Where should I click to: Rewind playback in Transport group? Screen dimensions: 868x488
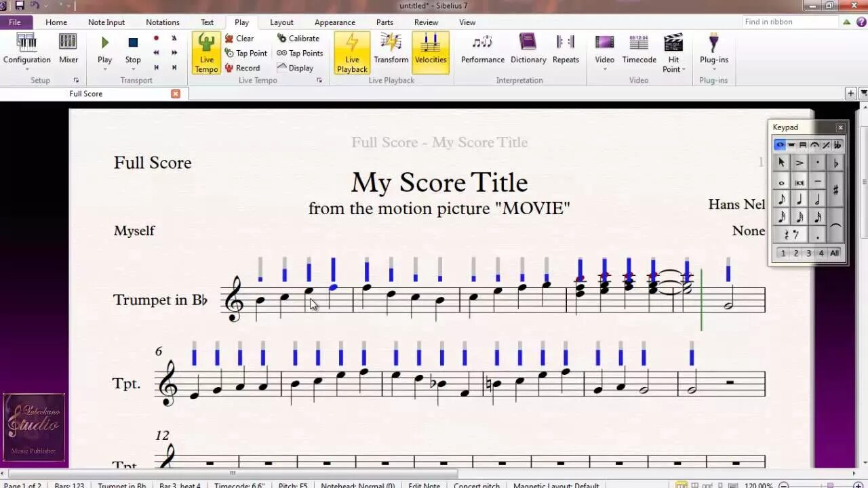pyautogui.click(x=156, y=53)
